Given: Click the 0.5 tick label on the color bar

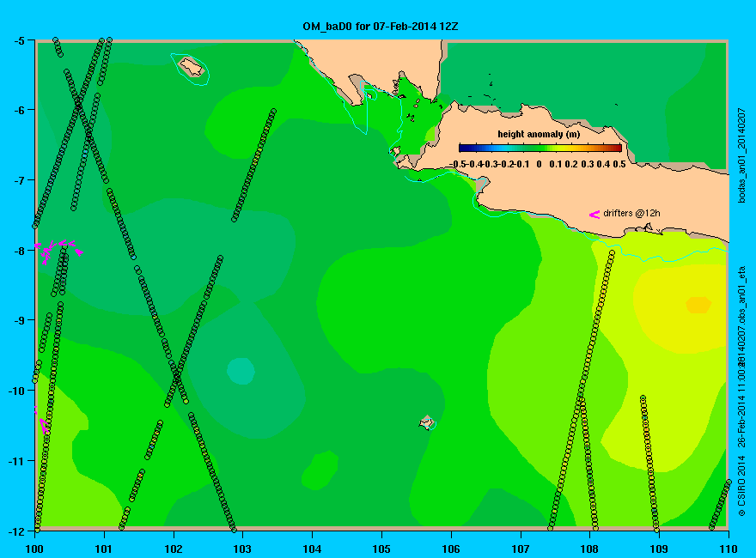Looking at the screenshot, I should coord(619,164).
